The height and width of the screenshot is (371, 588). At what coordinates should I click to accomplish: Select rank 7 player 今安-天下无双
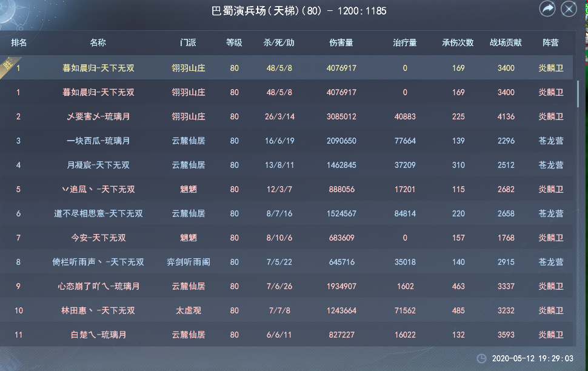pos(98,238)
